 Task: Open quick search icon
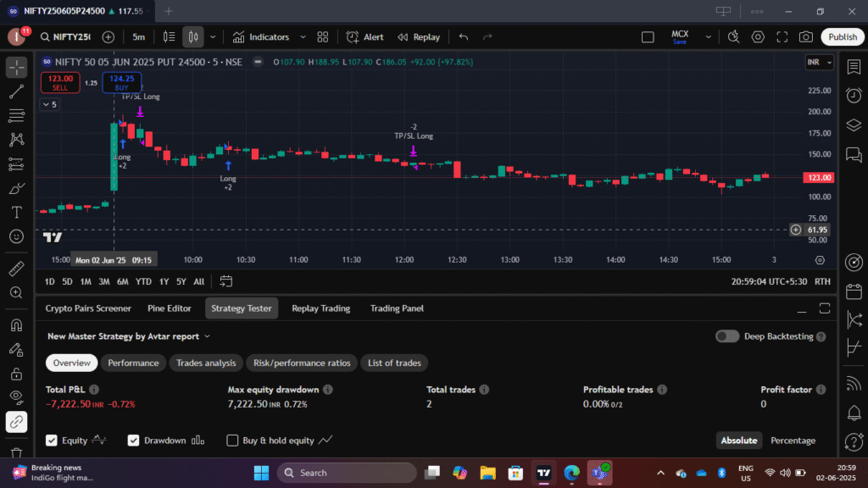click(733, 37)
